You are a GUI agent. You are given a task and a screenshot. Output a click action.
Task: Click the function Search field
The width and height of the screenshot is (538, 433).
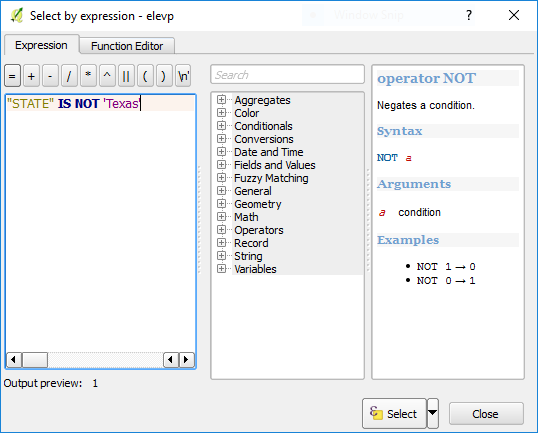[288, 74]
